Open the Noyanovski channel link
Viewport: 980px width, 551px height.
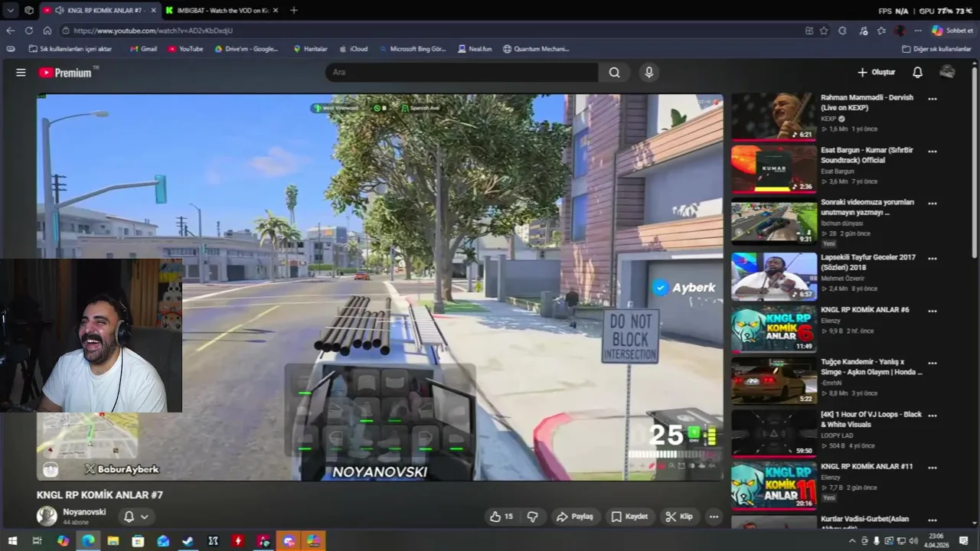click(84, 512)
